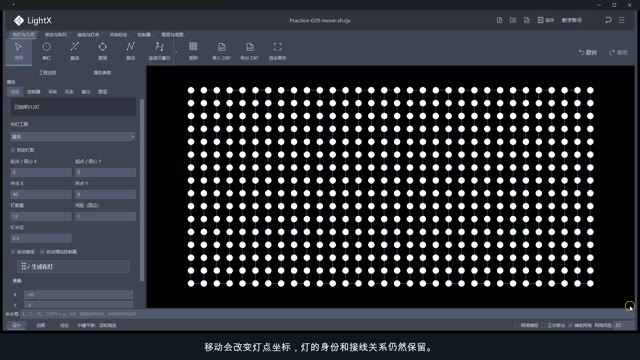Select the sixth properties sub-tab (layers)
Screen dimensions: 640x360
pyautogui.click(x=102, y=92)
